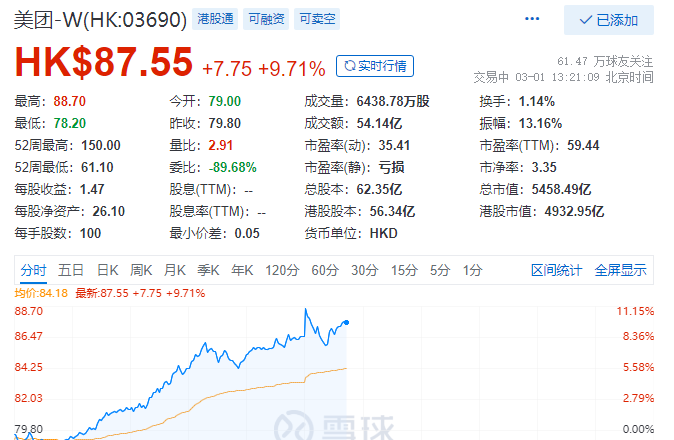Screen dimensions: 674x440
Task: Click the 市净率 value 3.35
Action: [544, 167]
